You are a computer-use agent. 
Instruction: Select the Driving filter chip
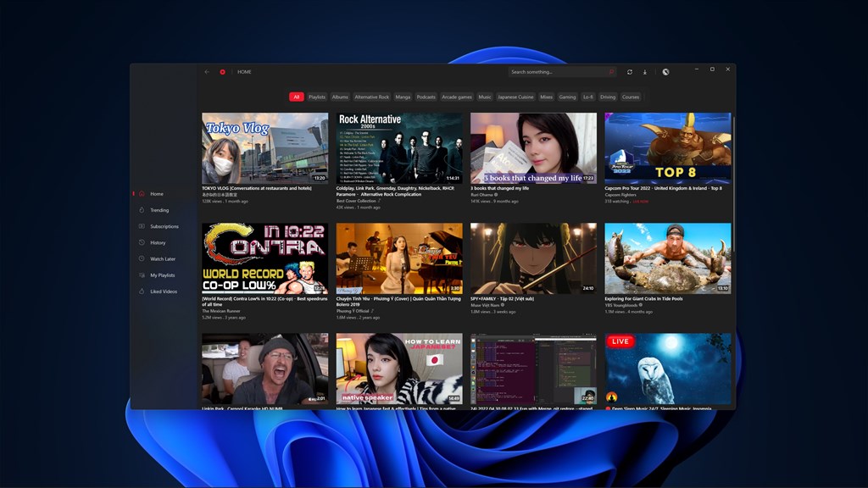coord(607,97)
